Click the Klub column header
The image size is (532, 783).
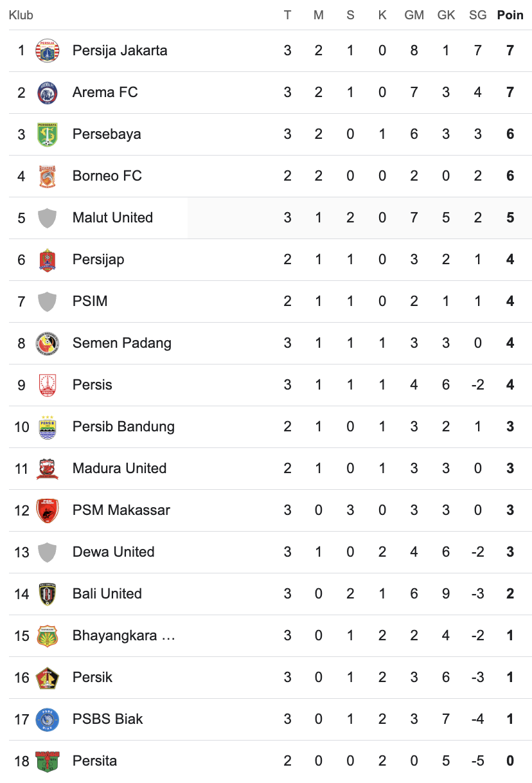[x=21, y=15]
